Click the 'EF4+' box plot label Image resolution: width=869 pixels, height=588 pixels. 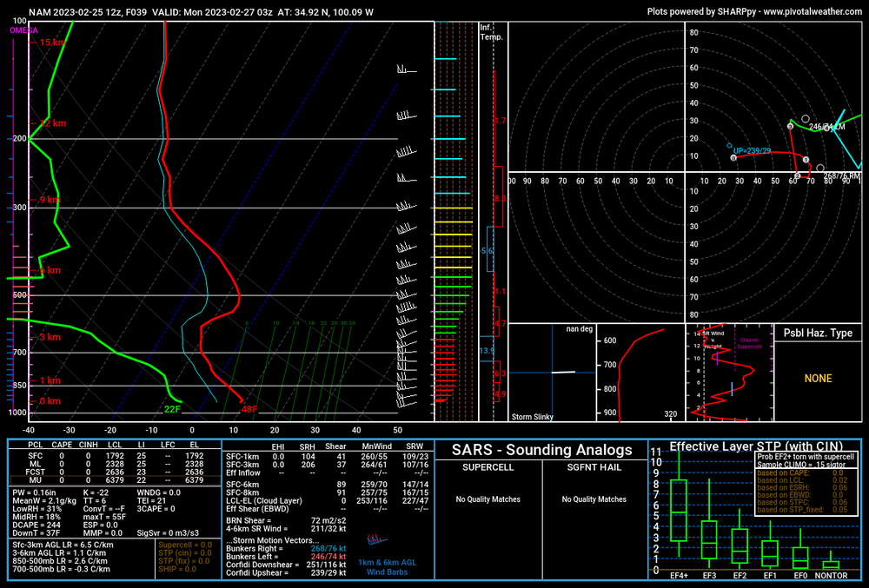pyautogui.click(x=679, y=575)
